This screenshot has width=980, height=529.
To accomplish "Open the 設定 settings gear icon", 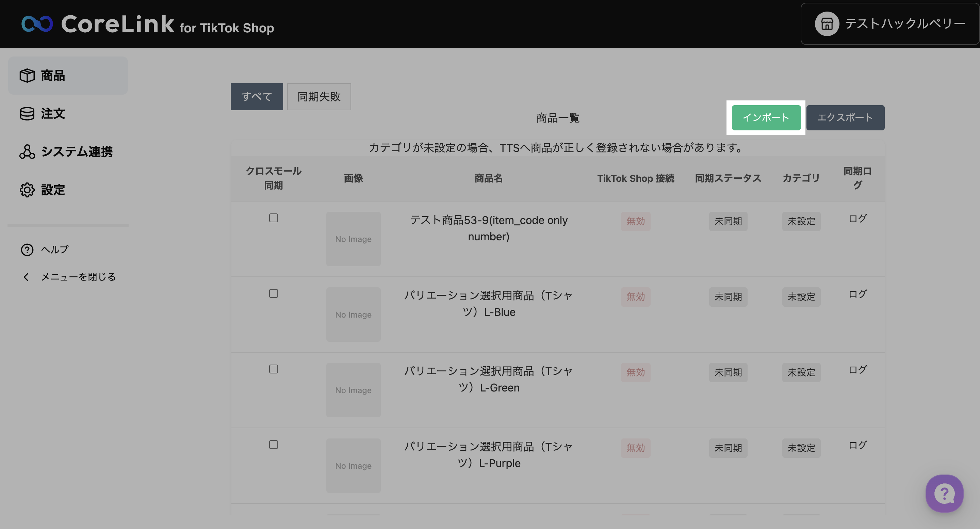I will point(27,190).
